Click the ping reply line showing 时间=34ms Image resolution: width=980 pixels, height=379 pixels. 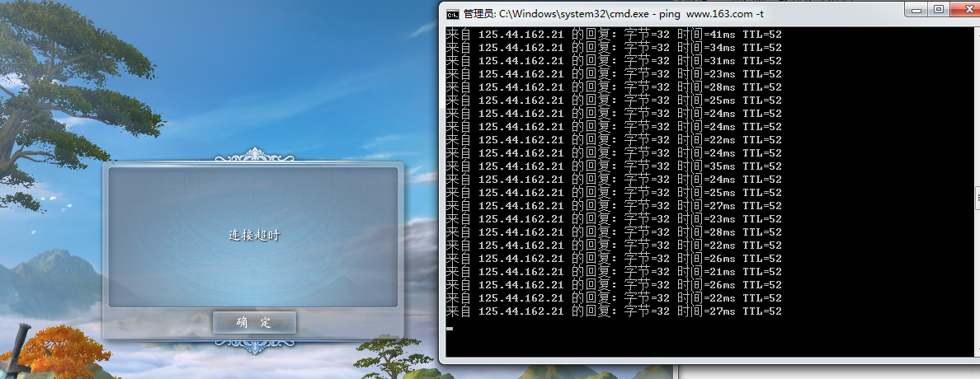pyautogui.click(x=614, y=48)
